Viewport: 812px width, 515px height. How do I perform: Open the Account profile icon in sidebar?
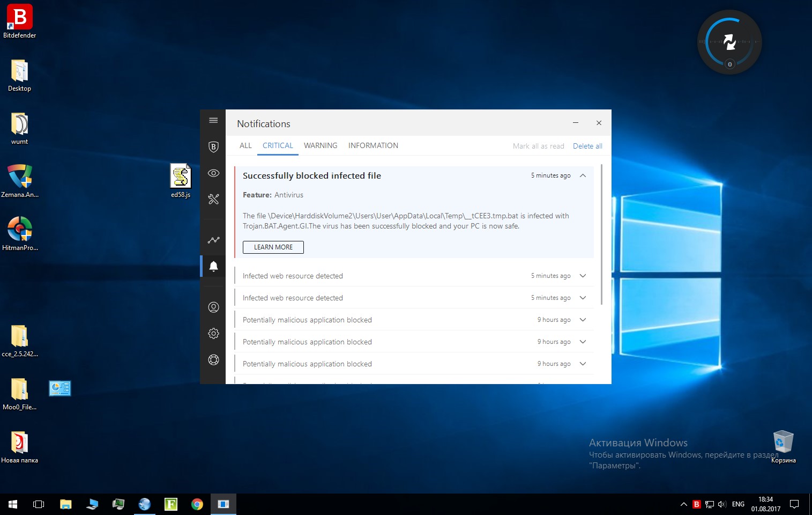click(213, 307)
